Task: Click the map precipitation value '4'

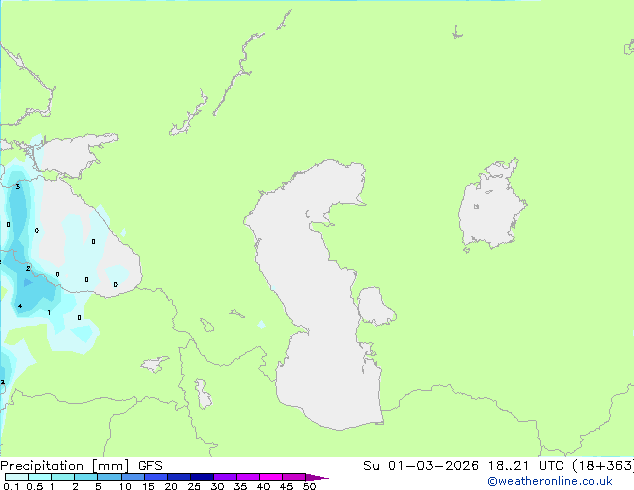Action: click(20, 306)
